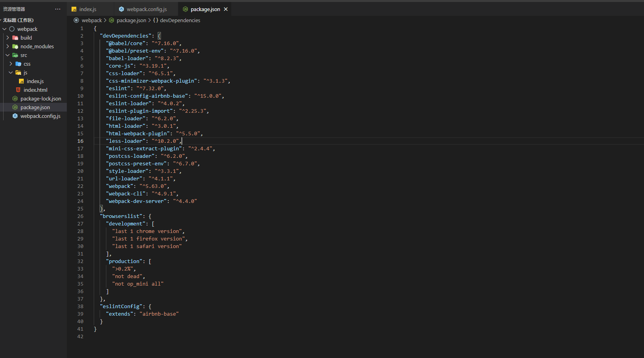The image size is (644, 358).
Task: Click the "production" key in browserslist
Action: (x=124, y=261)
